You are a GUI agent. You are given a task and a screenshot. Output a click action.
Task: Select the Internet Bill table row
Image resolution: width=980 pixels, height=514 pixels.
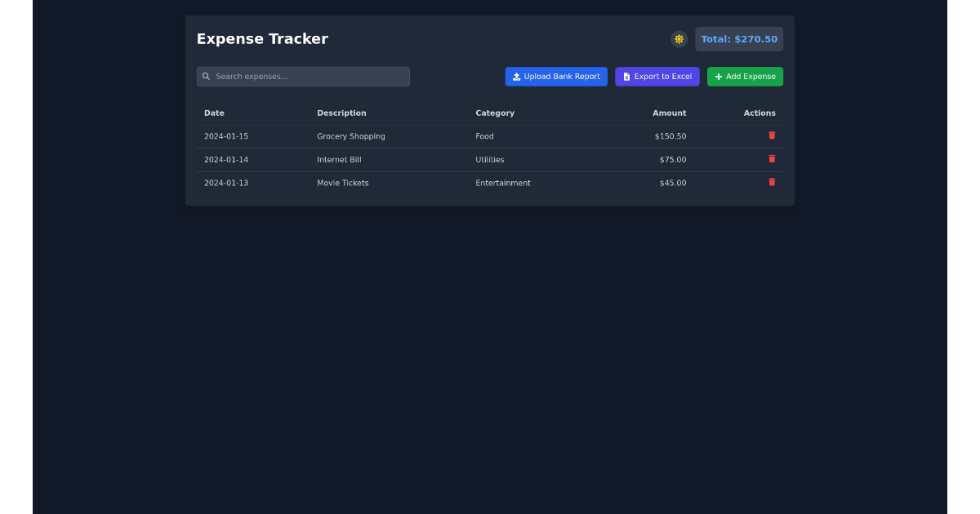tap(490, 159)
